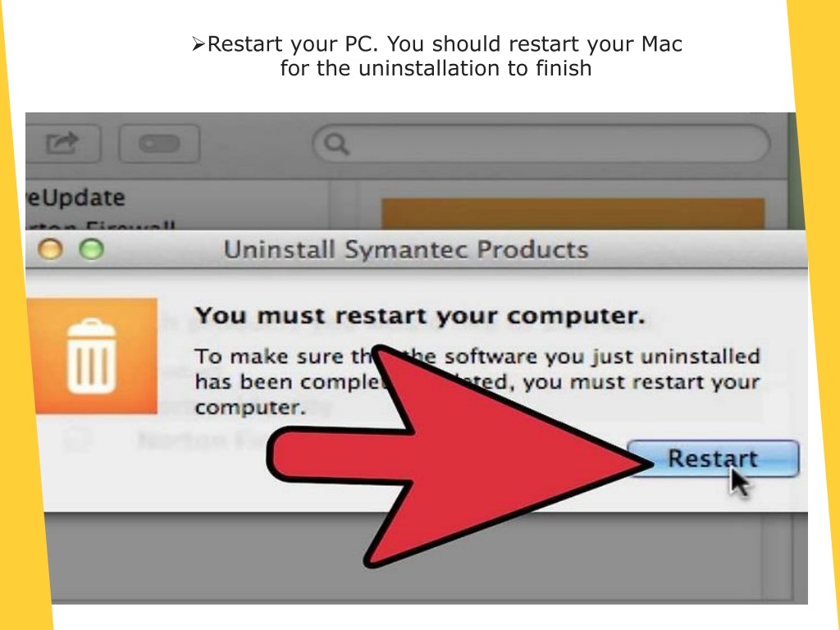The image size is (840, 630).
Task: Click the blue Restart button
Action: 714,459
